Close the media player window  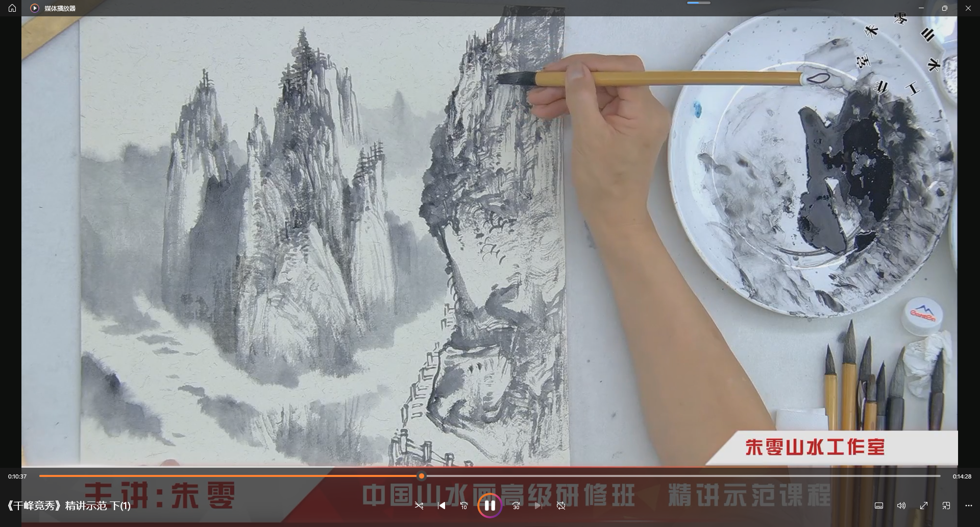pos(968,8)
